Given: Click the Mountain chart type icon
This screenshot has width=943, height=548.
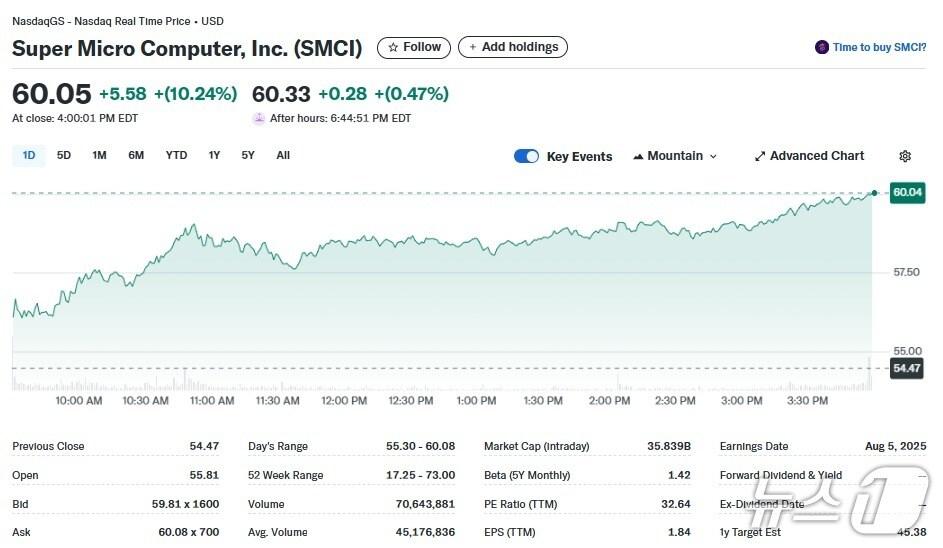Looking at the screenshot, I should [x=637, y=156].
